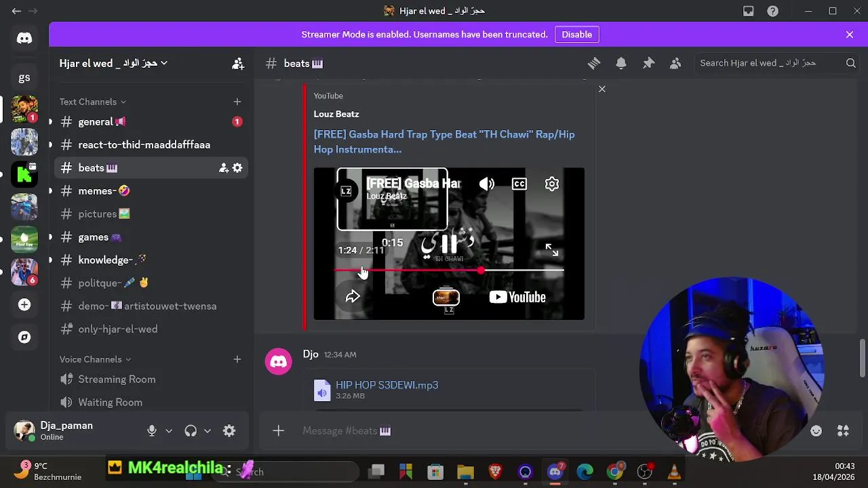Open Explore Discoverable Servers compass icon
The image size is (868, 488).
pos(24,337)
